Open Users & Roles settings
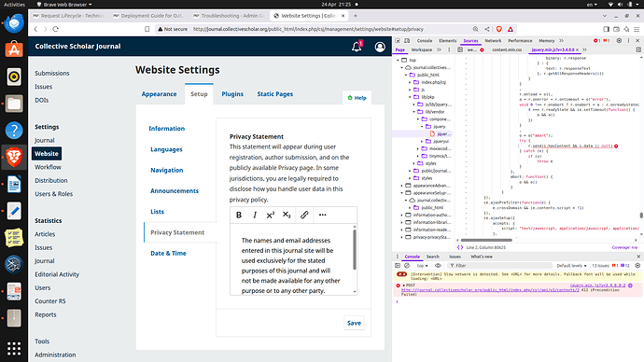The width and height of the screenshot is (644, 362). [53, 194]
